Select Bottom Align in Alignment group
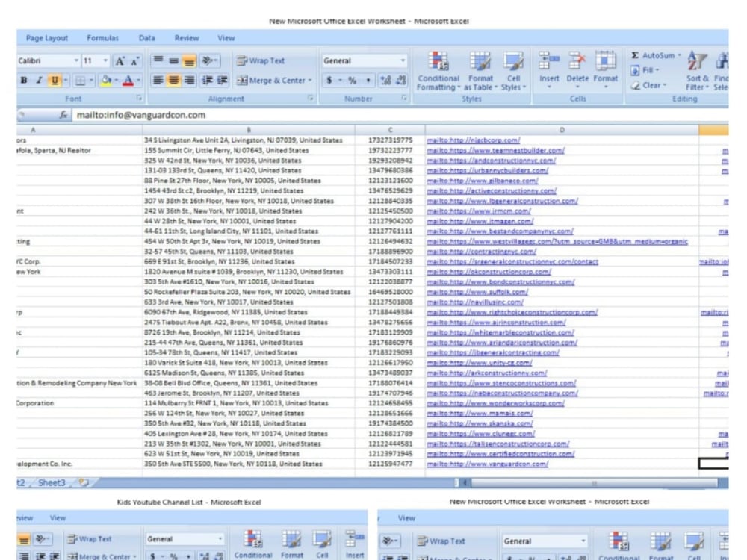747x560 pixels. point(189,60)
